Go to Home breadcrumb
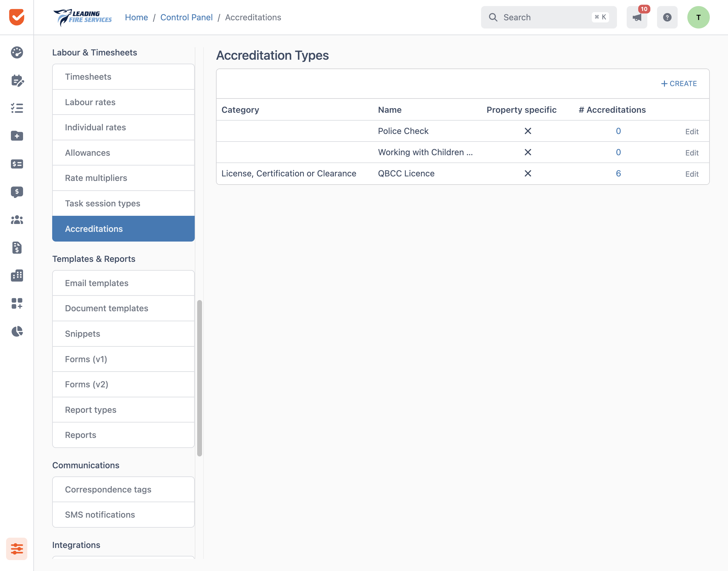 (136, 17)
